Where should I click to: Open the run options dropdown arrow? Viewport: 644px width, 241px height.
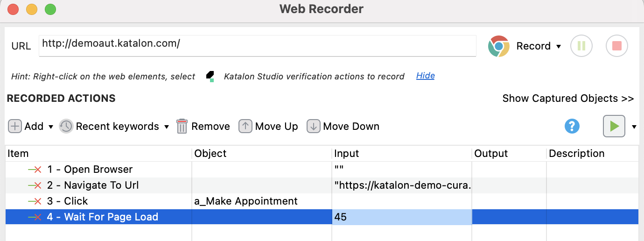point(634,127)
